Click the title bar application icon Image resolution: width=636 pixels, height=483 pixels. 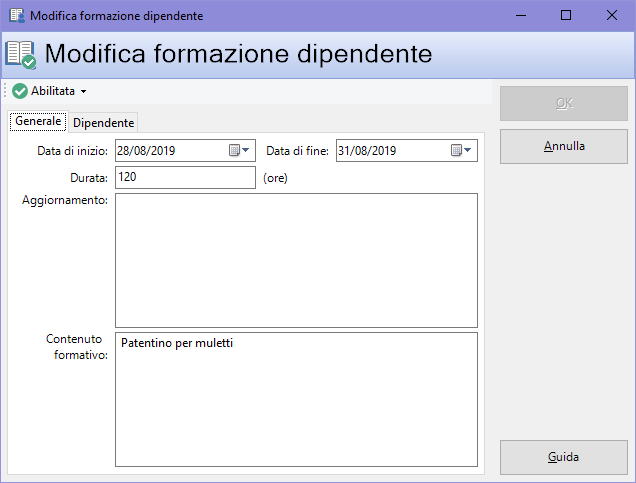pos(17,15)
